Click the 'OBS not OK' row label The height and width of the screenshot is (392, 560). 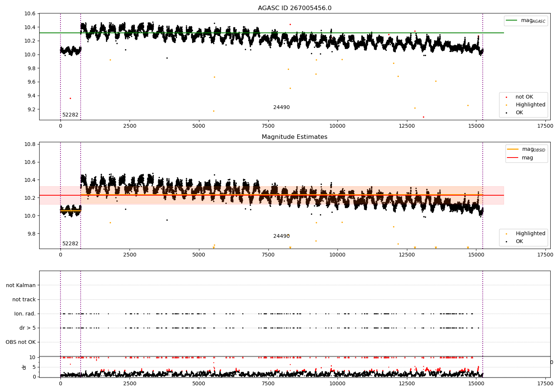pyautogui.click(x=21, y=342)
